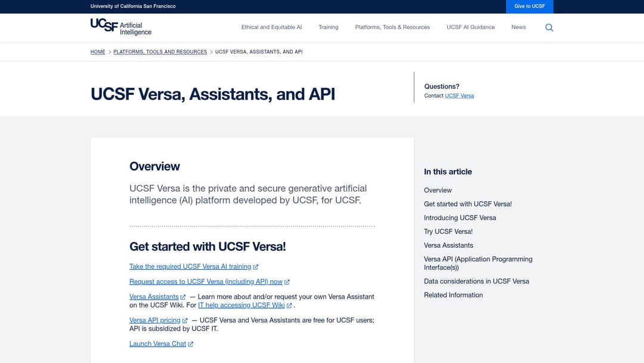This screenshot has width=644, height=363.
Task: Contact UCSF Versa link under Questions
Action: [459, 96]
